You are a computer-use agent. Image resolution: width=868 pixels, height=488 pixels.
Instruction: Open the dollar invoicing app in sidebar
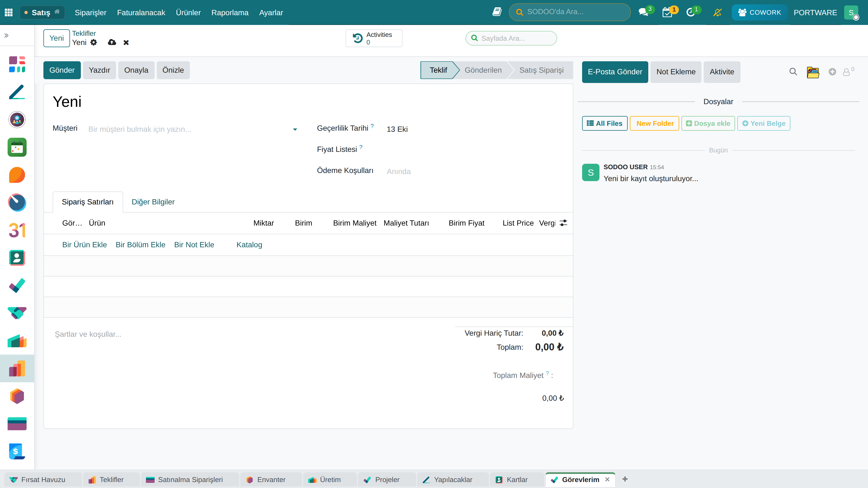click(x=17, y=451)
